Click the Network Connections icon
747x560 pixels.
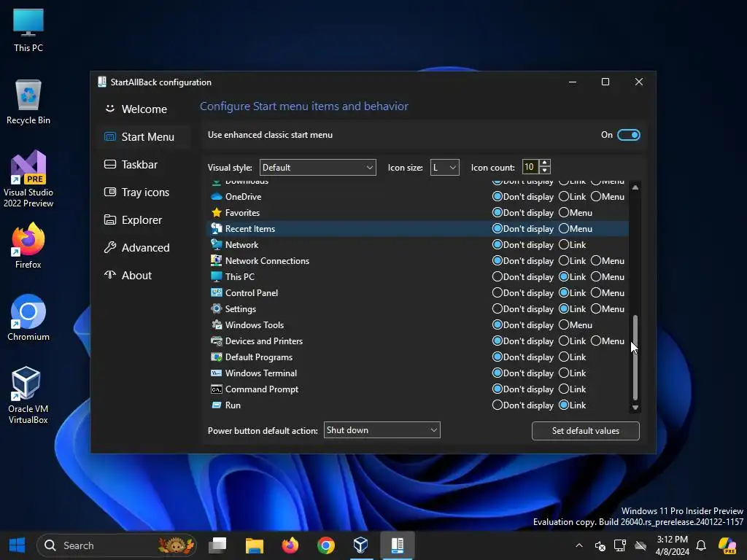[x=216, y=260]
